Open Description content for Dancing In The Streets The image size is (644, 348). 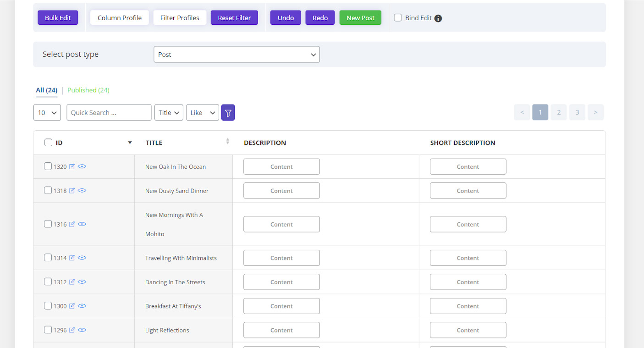(x=281, y=282)
